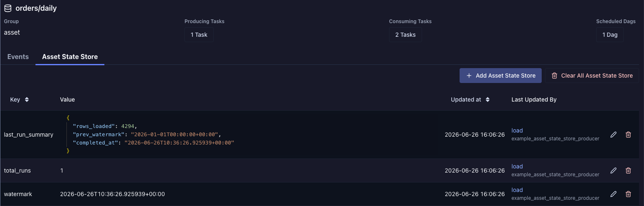Click example_asset_state_store_producer in total_runs row
The height and width of the screenshot is (206, 644).
[555, 175]
